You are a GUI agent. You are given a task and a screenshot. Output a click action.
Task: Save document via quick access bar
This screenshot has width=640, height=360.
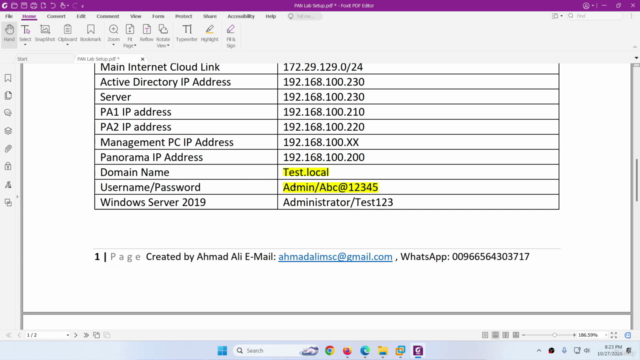24,6
